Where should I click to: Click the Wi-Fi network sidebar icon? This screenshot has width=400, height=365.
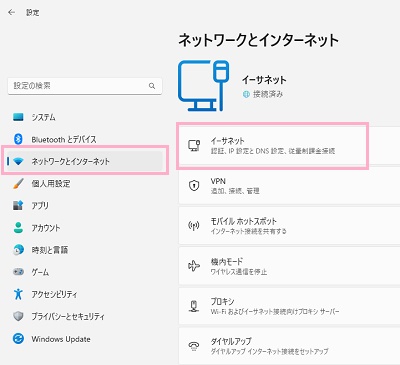(x=18, y=162)
